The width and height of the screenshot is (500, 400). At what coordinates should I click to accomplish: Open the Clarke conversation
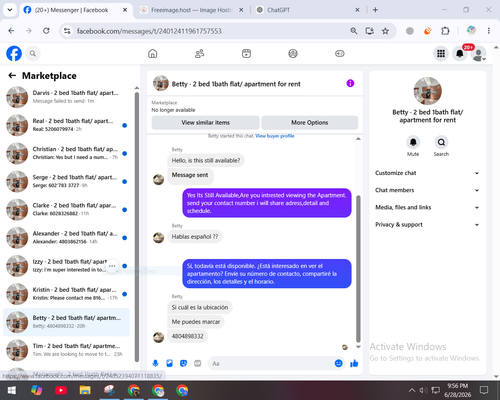pos(67,209)
